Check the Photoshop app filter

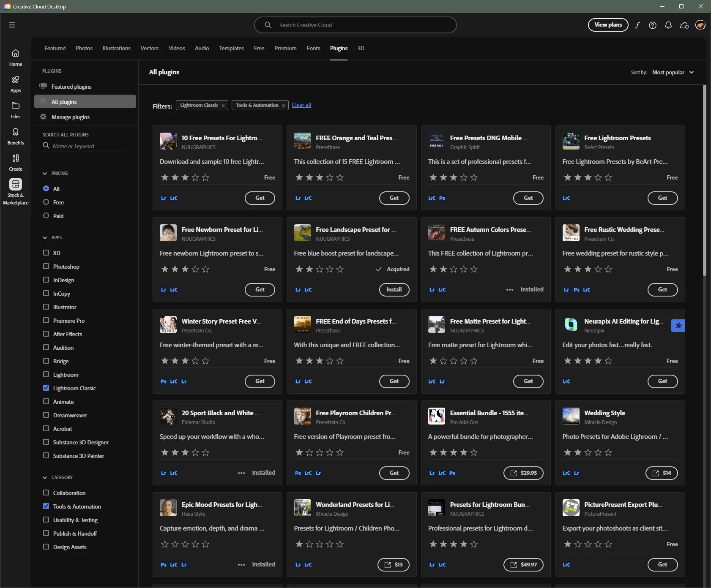[x=46, y=267]
